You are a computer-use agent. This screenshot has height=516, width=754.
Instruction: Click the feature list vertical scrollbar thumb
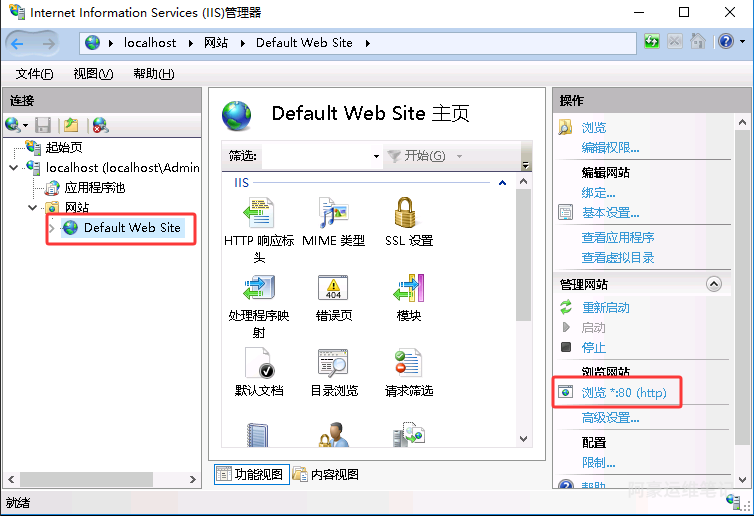pos(523,255)
